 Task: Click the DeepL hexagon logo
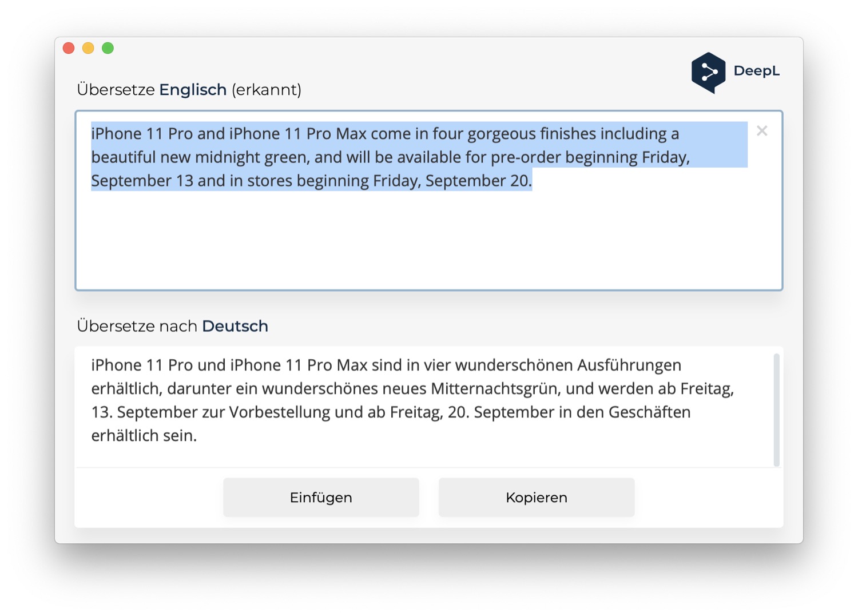click(x=708, y=72)
